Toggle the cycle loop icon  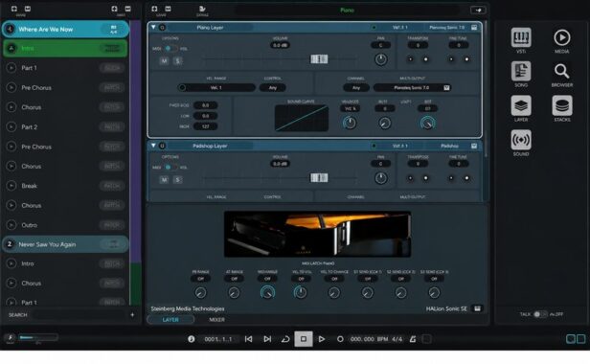point(285,339)
